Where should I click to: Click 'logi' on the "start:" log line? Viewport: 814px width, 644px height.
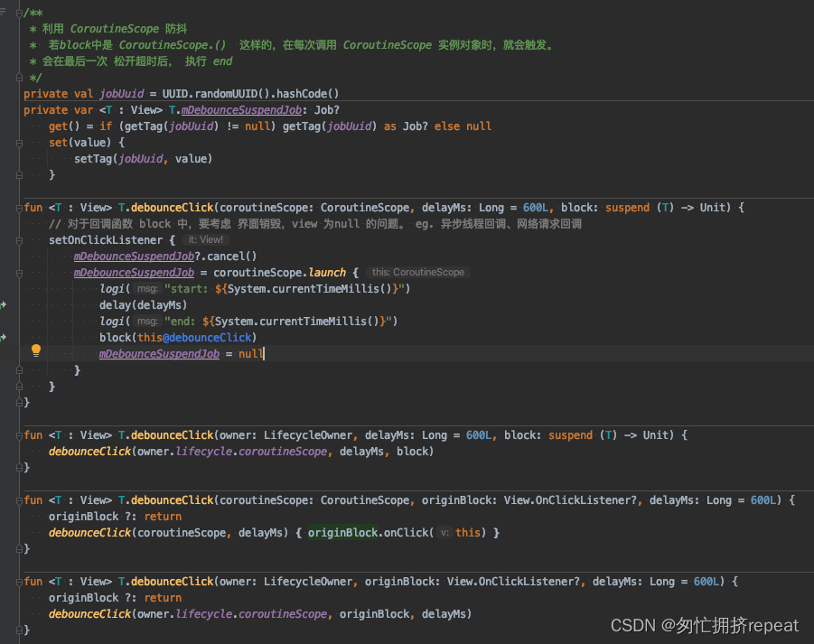pos(112,288)
